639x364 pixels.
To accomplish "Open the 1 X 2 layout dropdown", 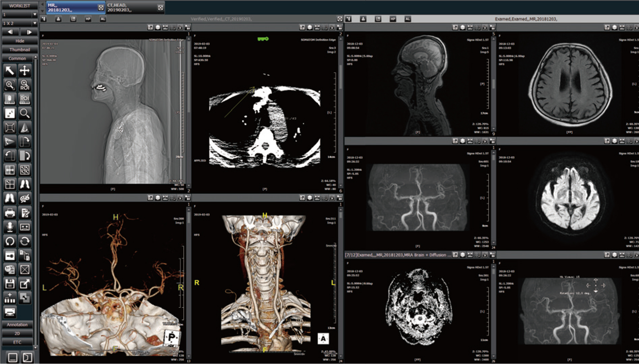I will point(20,23).
